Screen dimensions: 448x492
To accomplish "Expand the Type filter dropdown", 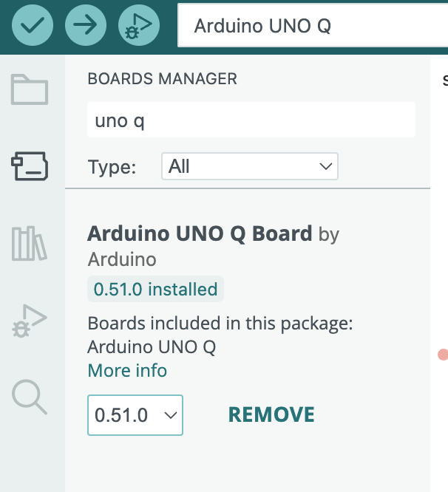I will (249, 167).
